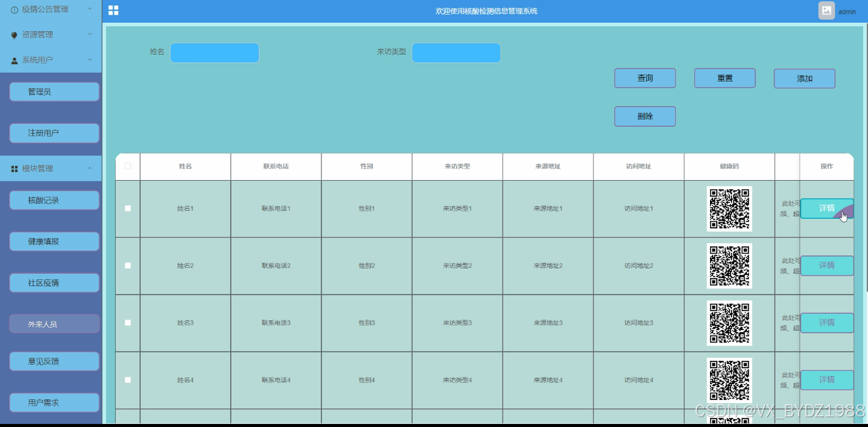Open the 意见反馈 menu item
Image resolution: width=868 pixels, height=427 pixels.
pos(54,361)
